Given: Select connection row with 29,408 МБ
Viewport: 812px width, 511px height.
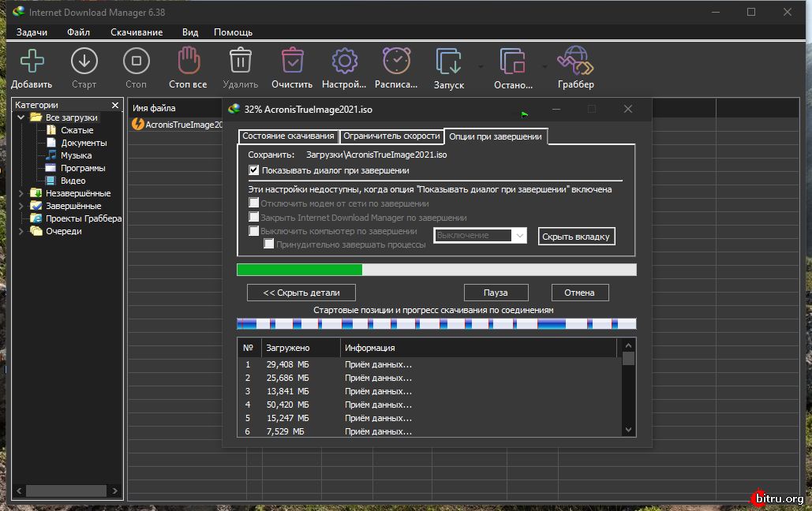Looking at the screenshot, I should 429,364.
